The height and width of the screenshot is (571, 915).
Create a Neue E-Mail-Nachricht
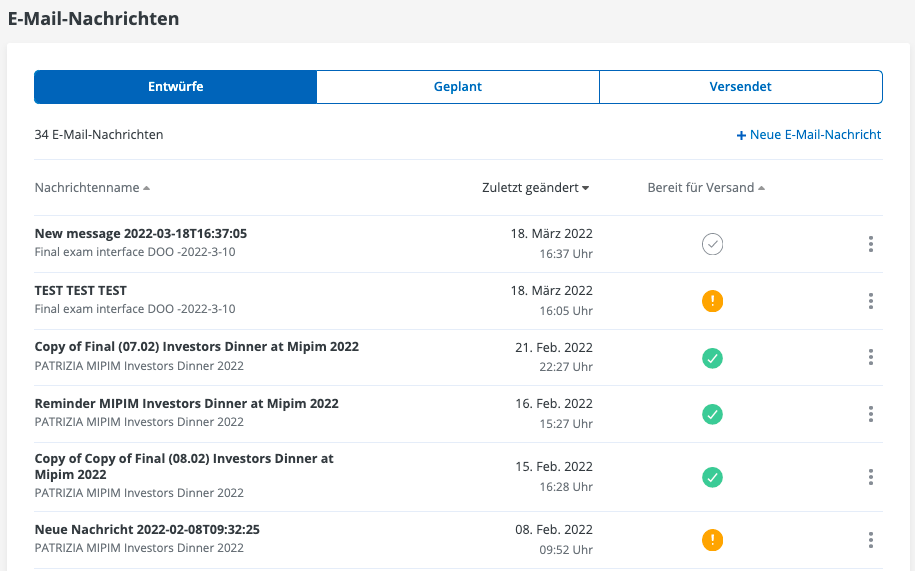808,135
